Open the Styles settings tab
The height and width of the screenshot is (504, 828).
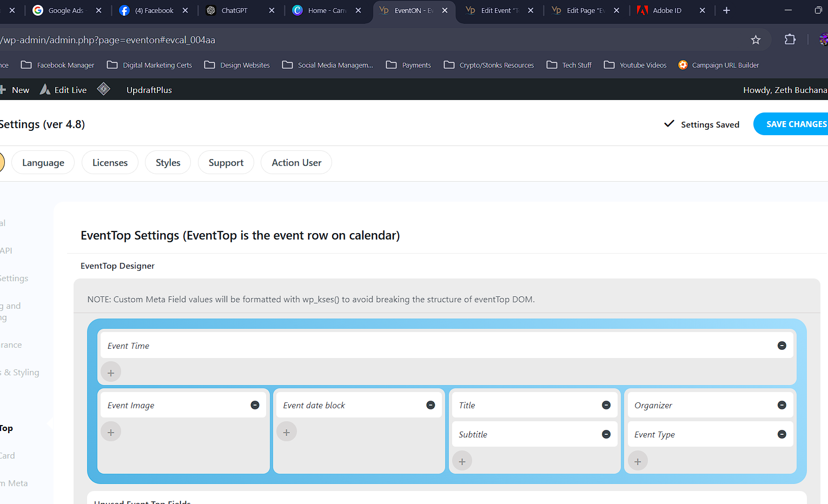(168, 162)
